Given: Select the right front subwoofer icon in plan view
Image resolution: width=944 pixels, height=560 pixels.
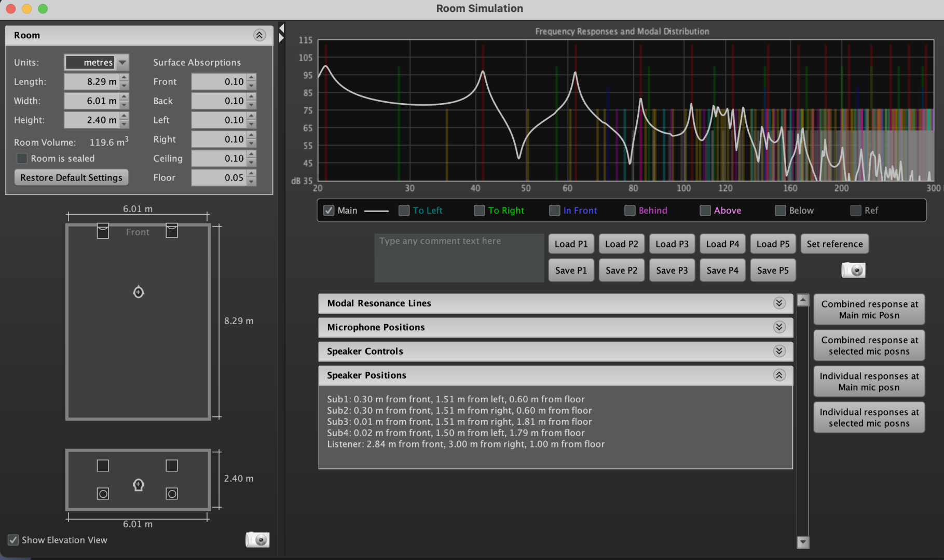Looking at the screenshot, I should [172, 230].
